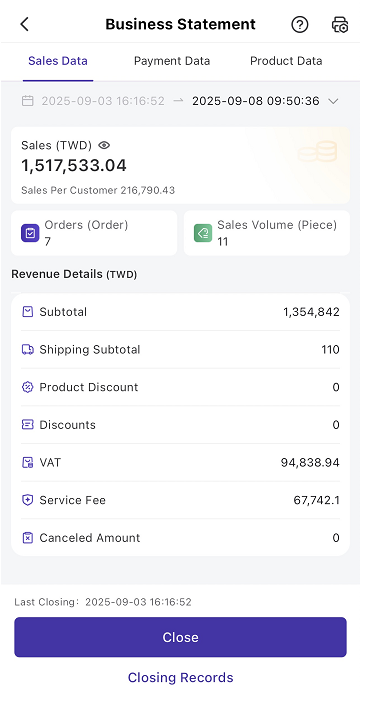Select the start date 2025-09-03 16:16:52
This screenshot has height=703, width=365.
103,101
